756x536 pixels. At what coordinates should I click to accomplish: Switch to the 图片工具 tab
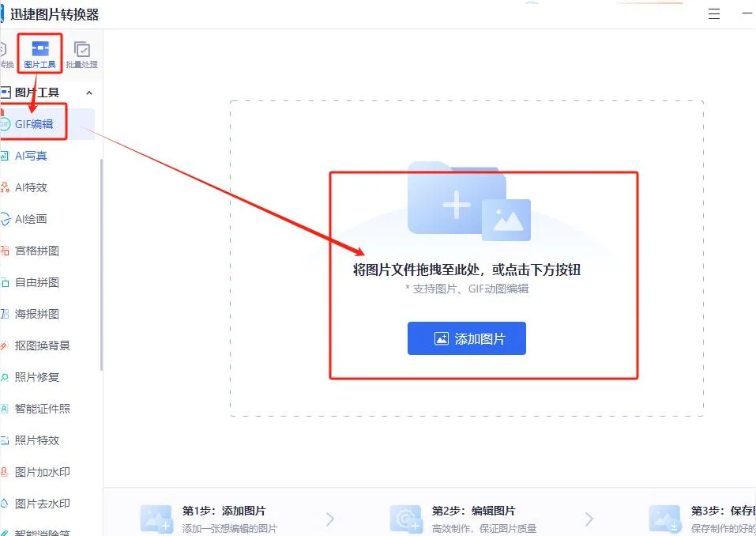point(39,54)
